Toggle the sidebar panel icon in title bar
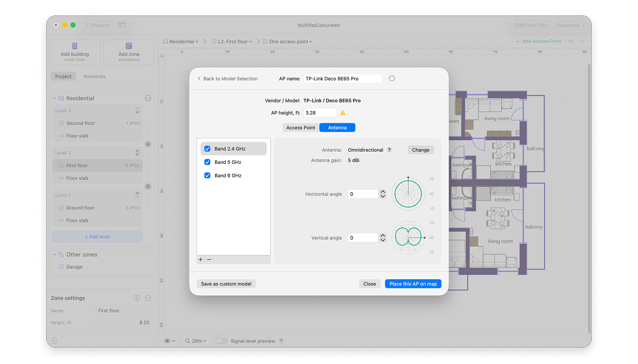Viewport: 638px width, 364px height. 122,25
